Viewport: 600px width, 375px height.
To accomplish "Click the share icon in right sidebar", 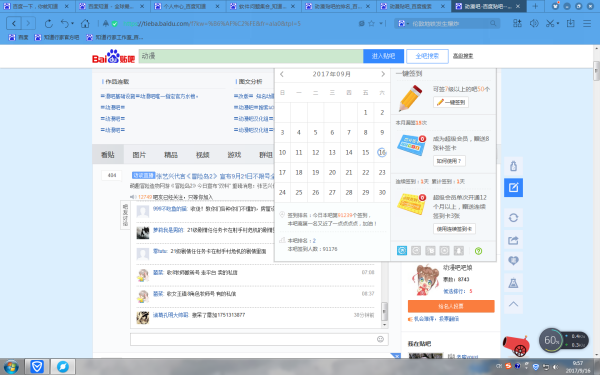I will coord(514,240).
